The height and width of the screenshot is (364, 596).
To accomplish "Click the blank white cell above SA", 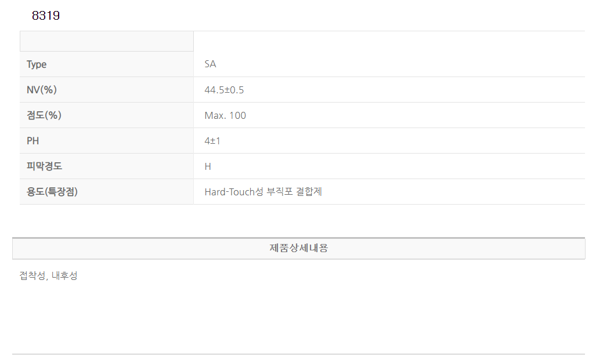I will (389, 41).
